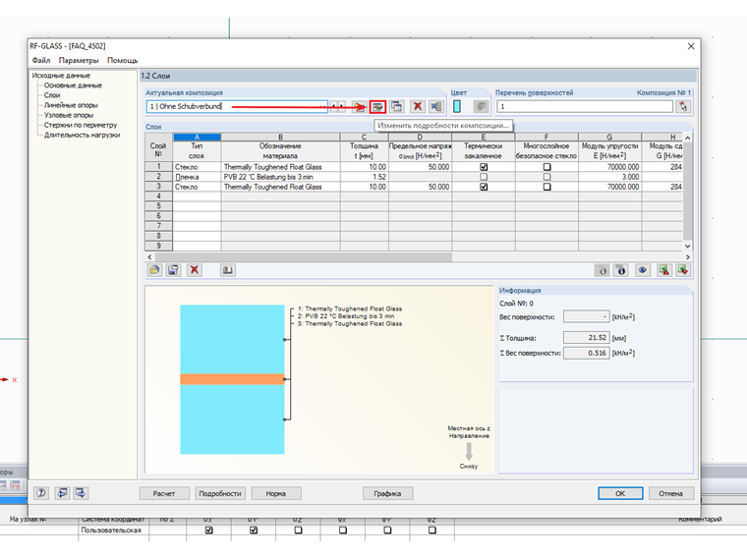Click the import table from Excel icon
This screenshot has width=747, height=560.
click(x=683, y=270)
